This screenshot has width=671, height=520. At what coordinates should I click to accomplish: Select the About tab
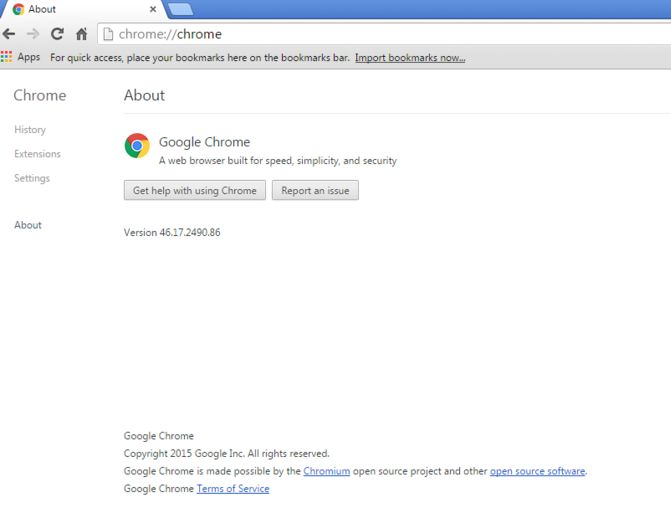[83, 9]
